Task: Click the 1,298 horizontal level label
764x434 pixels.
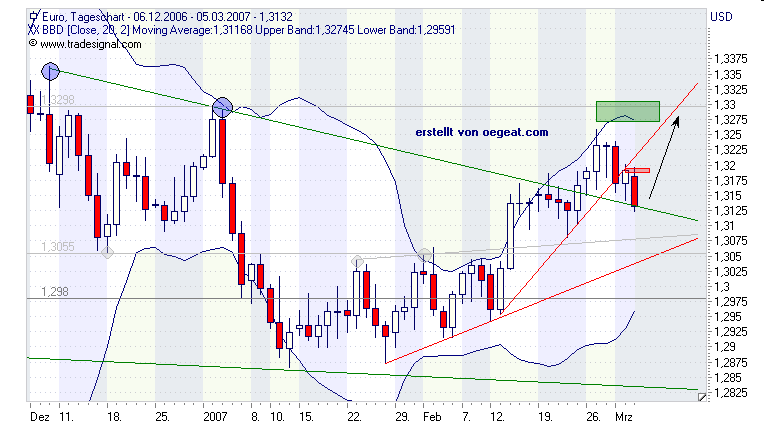Action: click(55, 292)
